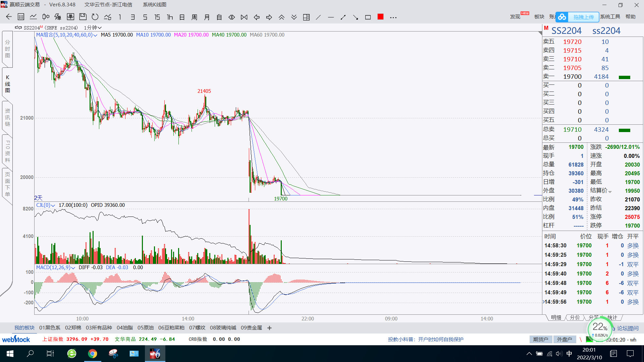Switch to the weekly (周) period

[x=194, y=17]
